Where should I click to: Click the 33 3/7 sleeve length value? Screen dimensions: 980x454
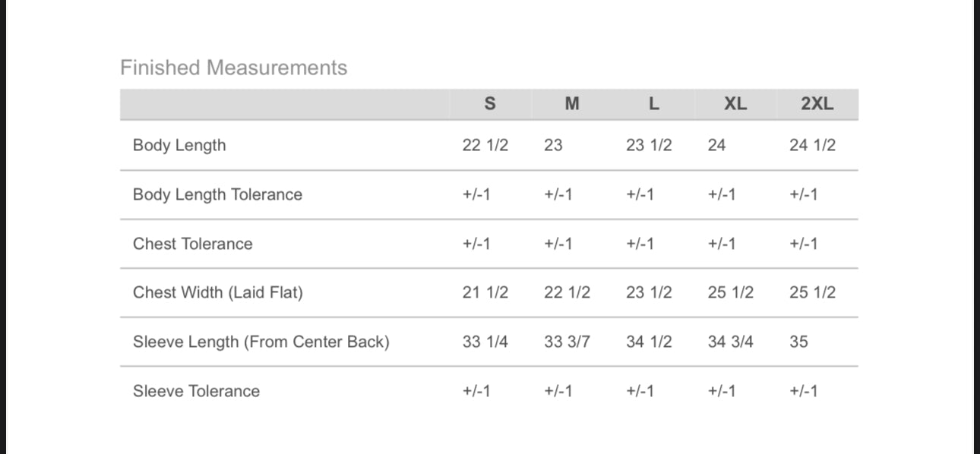tap(567, 342)
